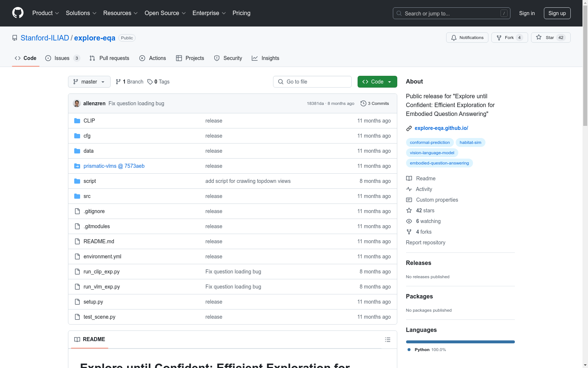Click the embodied-question-answering topic tag
This screenshot has width=588, height=368.
(439, 163)
